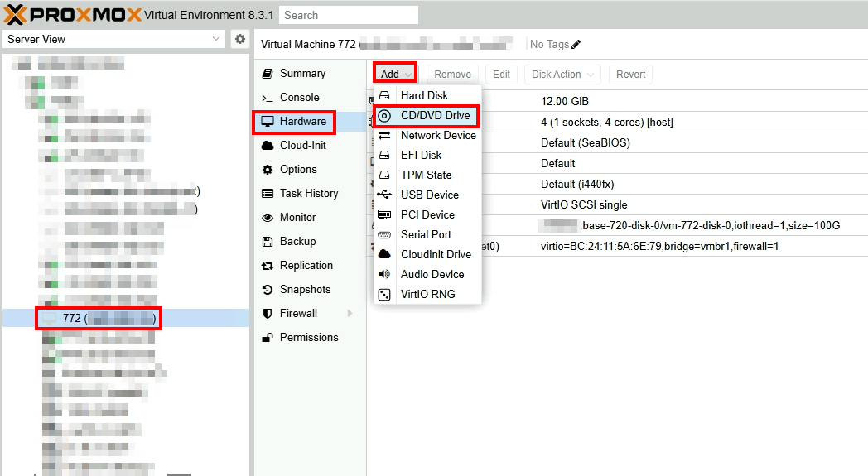Open the Disk Action dropdown
This screenshot has height=476, width=868.
[x=562, y=75]
